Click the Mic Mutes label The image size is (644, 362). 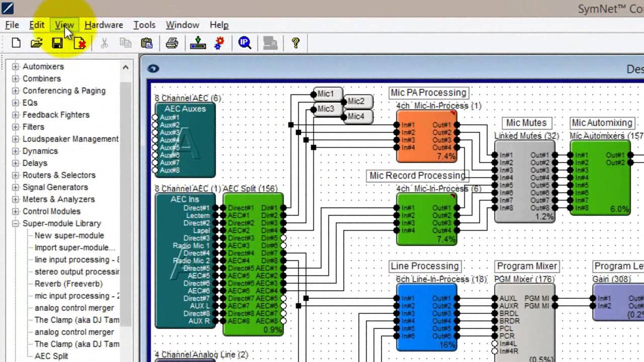coord(526,123)
